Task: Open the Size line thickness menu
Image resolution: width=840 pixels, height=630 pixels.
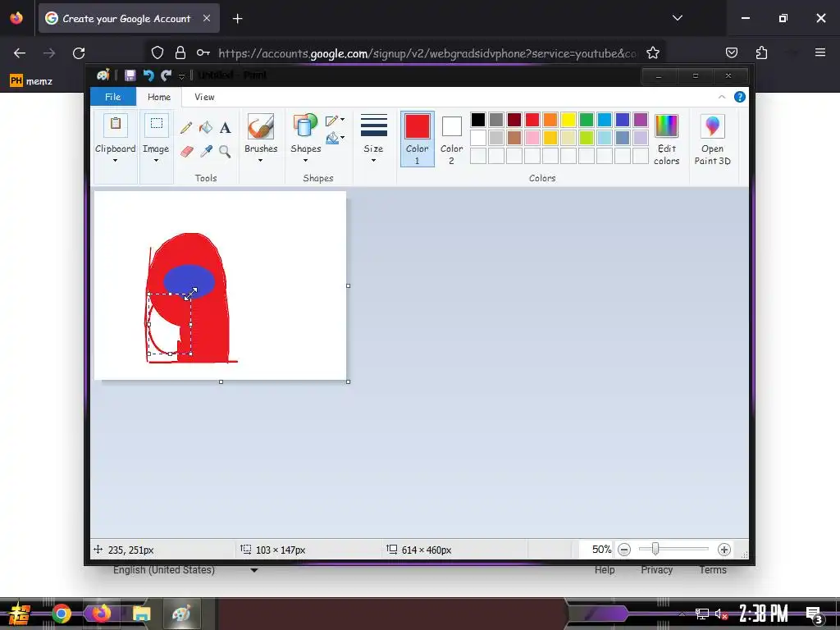Action: [373, 138]
